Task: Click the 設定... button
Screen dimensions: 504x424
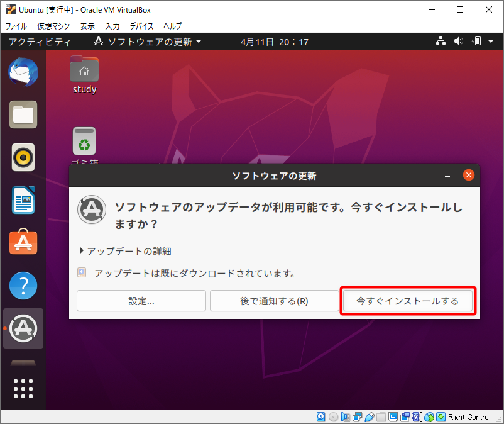Action: click(x=141, y=301)
